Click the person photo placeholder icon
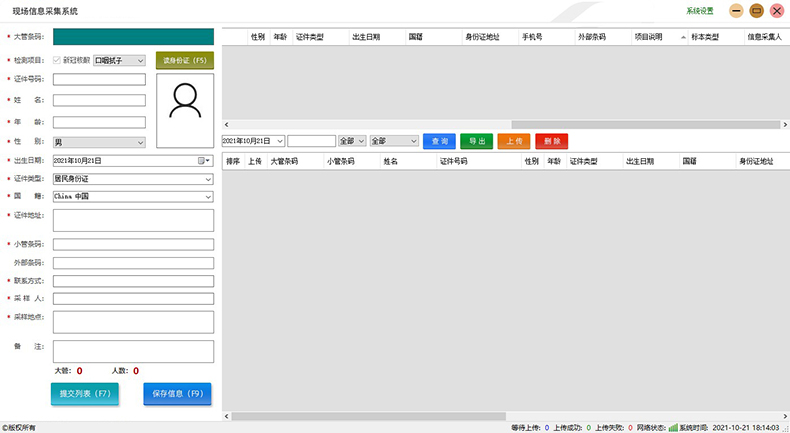Image resolution: width=790 pixels, height=433 pixels. pos(185,102)
